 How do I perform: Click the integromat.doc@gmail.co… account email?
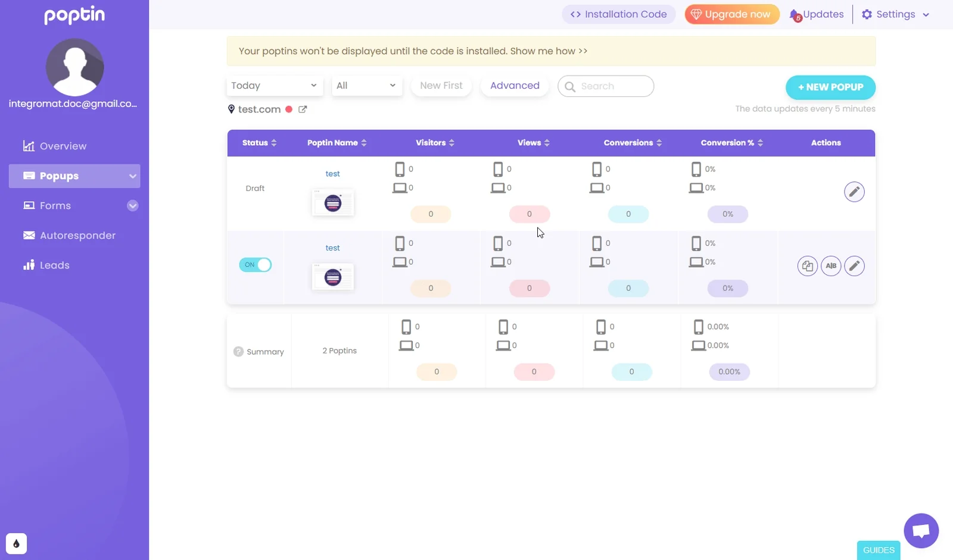pyautogui.click(x=73, y=104)
